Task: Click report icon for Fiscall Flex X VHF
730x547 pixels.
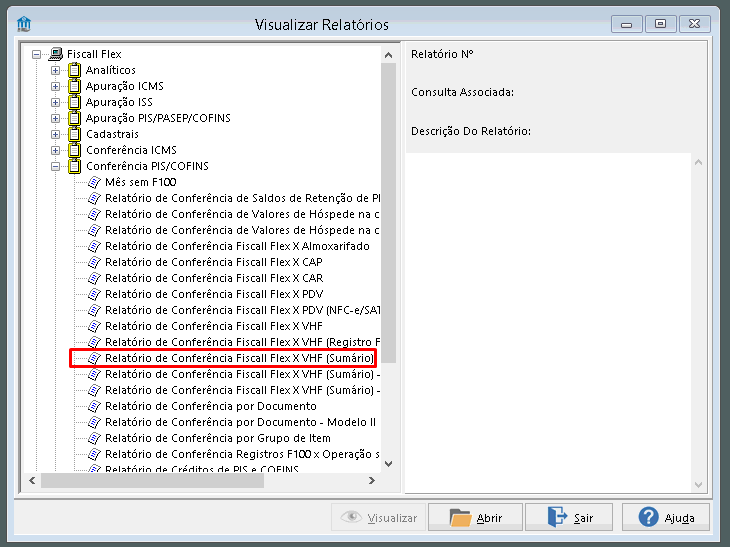Action: click(94, 326)
